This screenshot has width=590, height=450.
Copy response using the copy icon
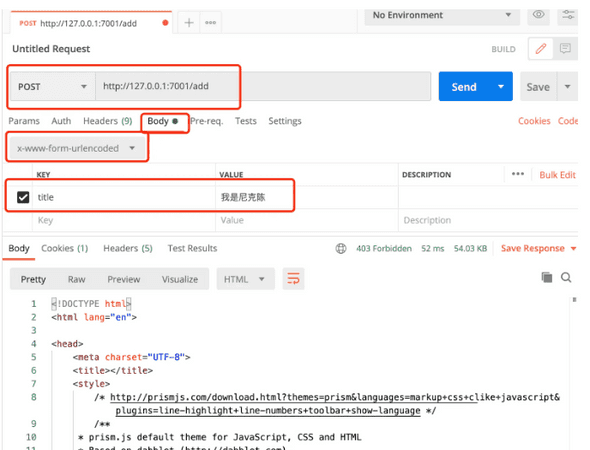coord(547,278)
